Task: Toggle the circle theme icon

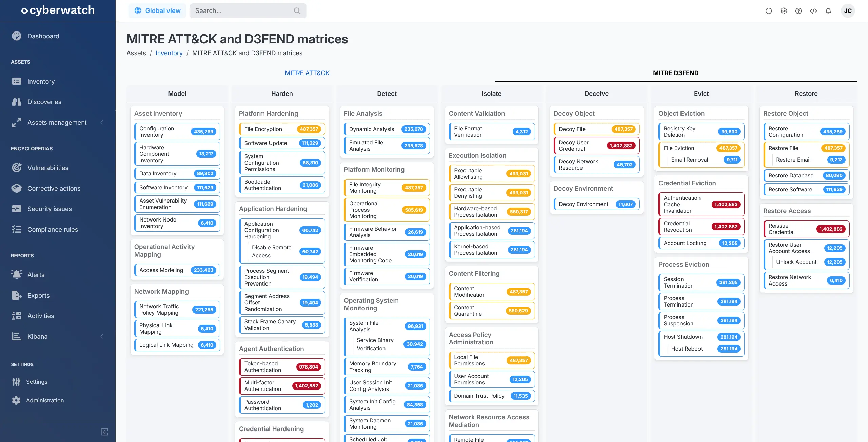Action: [769, 11]
